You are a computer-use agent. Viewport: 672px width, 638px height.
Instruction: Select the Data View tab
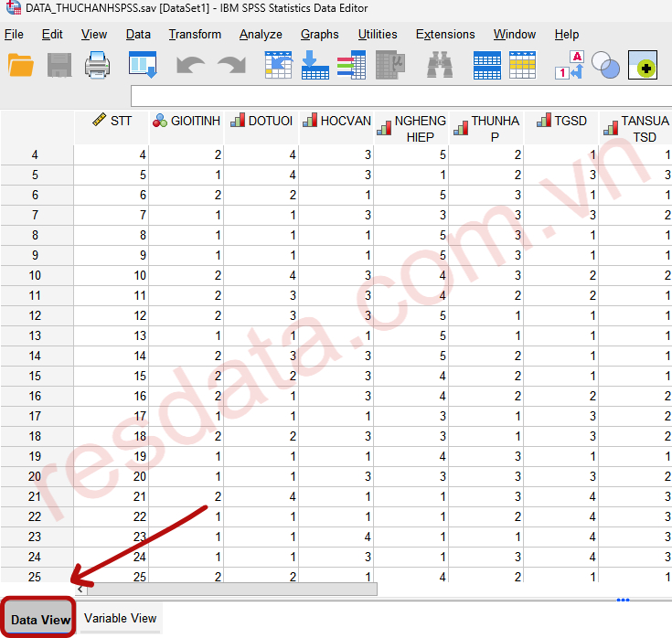40,620
